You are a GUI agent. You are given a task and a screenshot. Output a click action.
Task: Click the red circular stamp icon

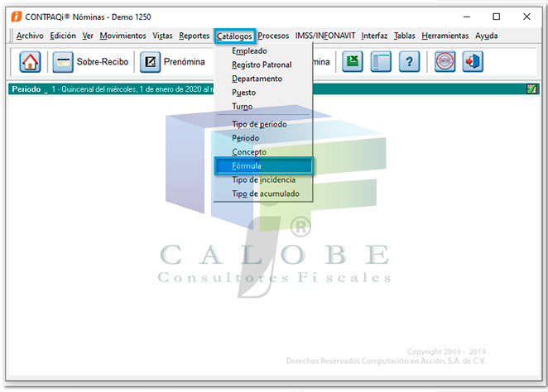tap(445, 61)
